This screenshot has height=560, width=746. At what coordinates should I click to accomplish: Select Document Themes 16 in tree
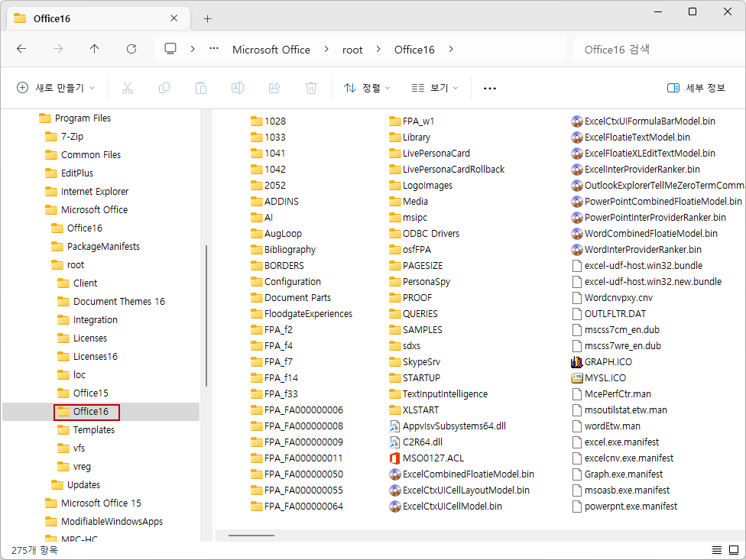pos(119,302)
